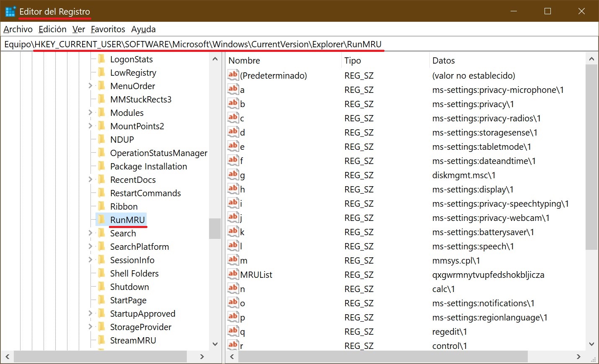Select the ms-settings:privacy-webcam\1 data cell

pyautogui.click(x=491, y=218)
